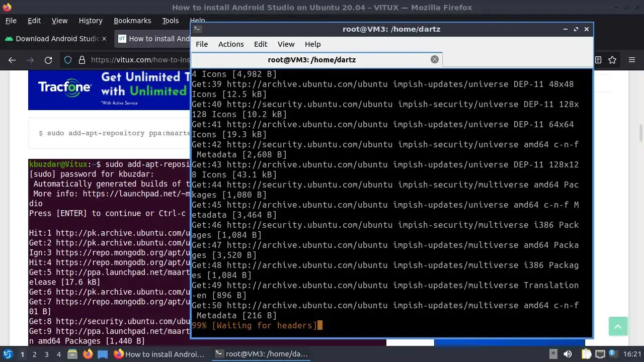The width and height of the screenshot is (644, 362).
Task: Click the removable media eject tray icon
Action: 553,354
